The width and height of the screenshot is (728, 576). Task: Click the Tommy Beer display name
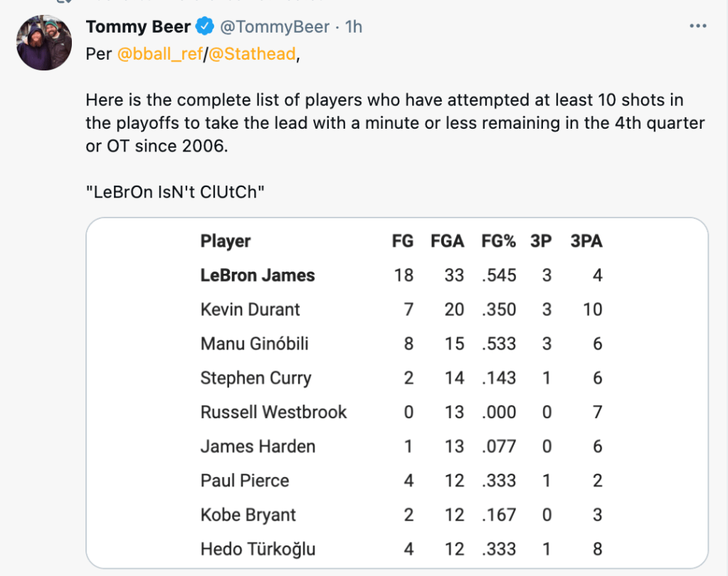click(x=138, y=27)
